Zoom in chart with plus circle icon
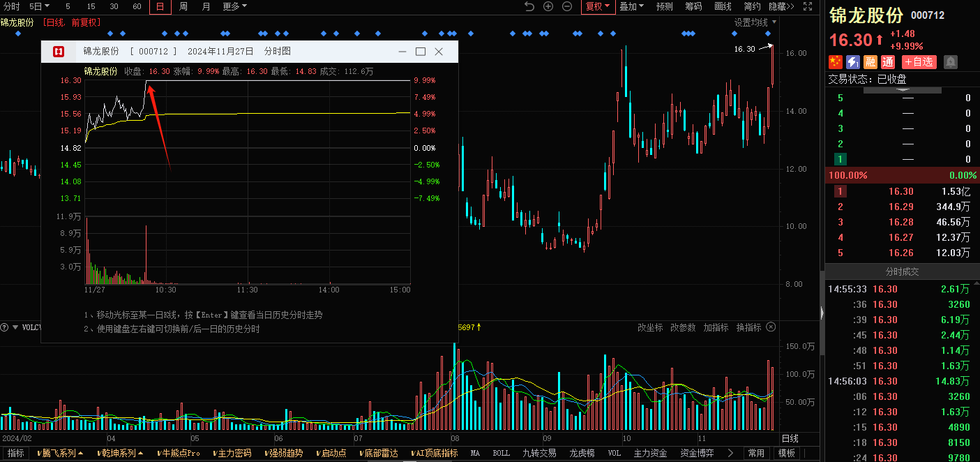The image size is (980, 462). click(548, 6)
